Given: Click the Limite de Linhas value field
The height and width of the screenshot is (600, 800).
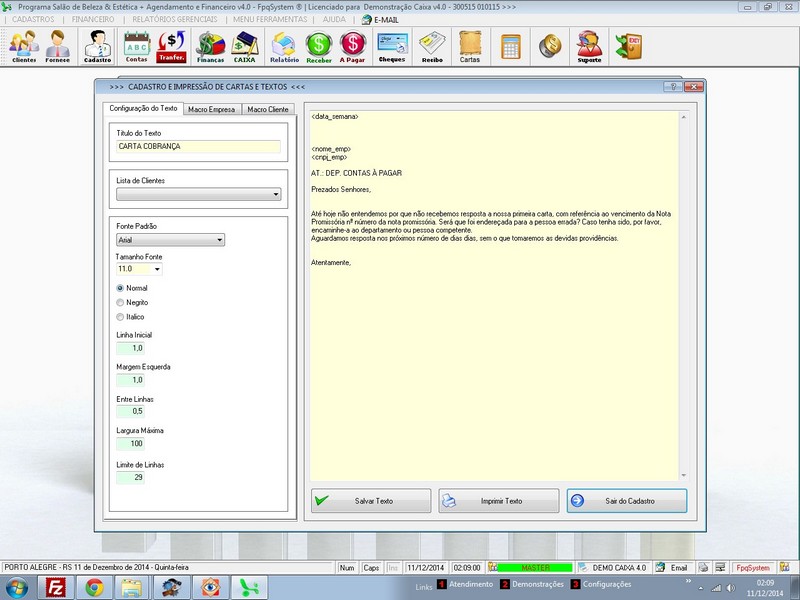Looking at the screenshot, I should [130, 478].
